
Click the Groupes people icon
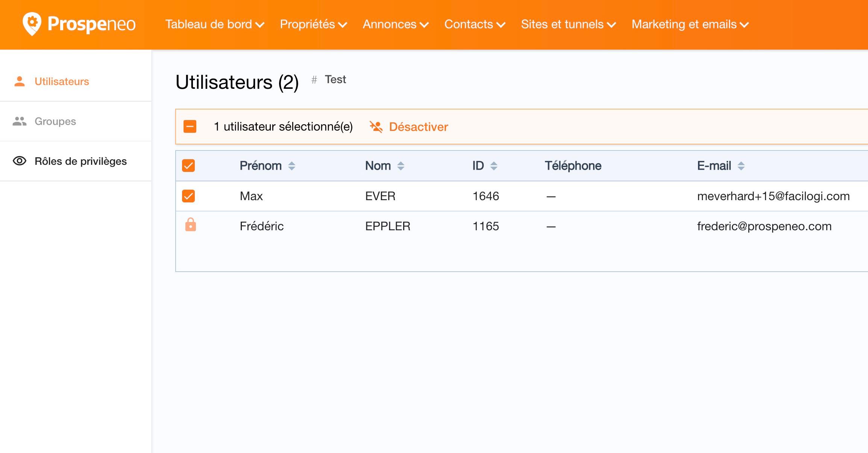[x=19, y=121]
